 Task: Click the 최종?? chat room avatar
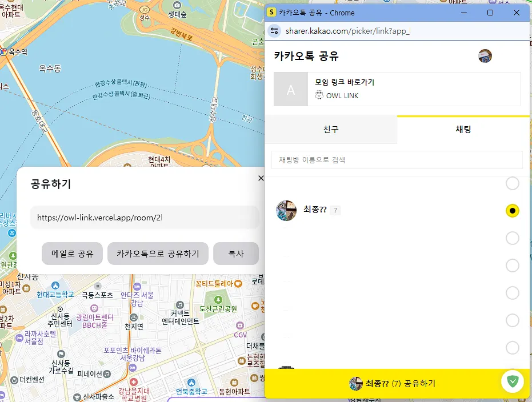(286, 211)
